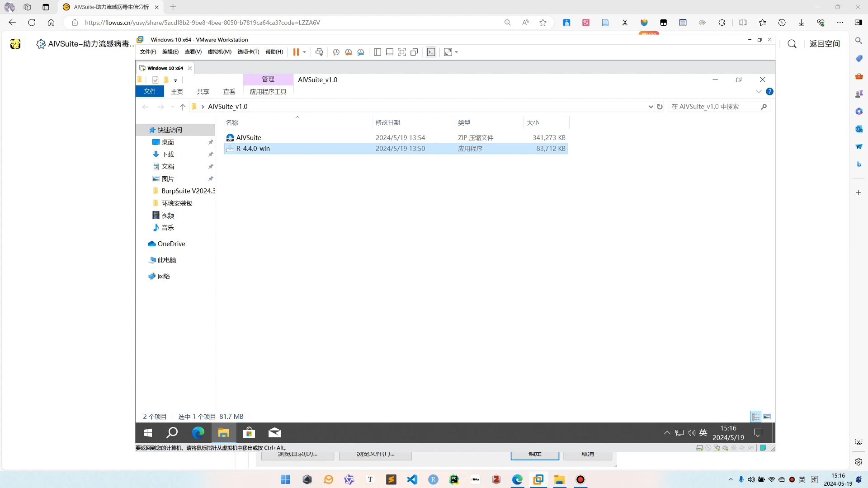Open Microsoft Store on the guest taskbar
This screenshot has height=488, width=868.
tap(249, 433)
